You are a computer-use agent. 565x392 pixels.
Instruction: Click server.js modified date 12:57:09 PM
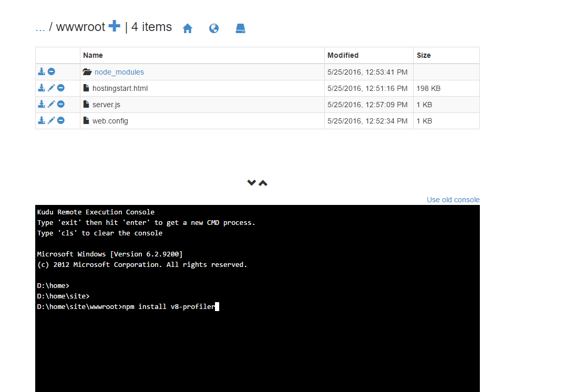(x=367, y=105)
